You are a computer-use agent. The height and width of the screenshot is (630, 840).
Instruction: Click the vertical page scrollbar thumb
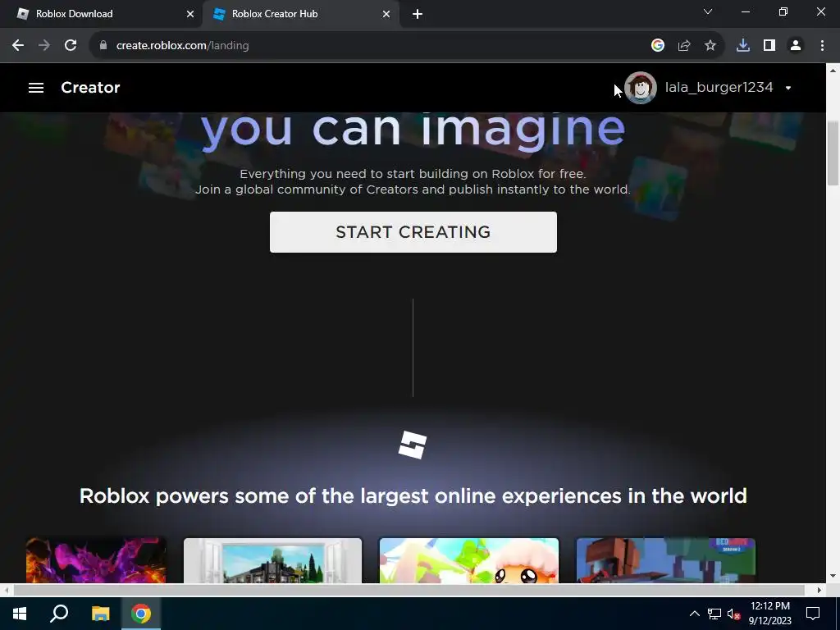tap(833, 153)
